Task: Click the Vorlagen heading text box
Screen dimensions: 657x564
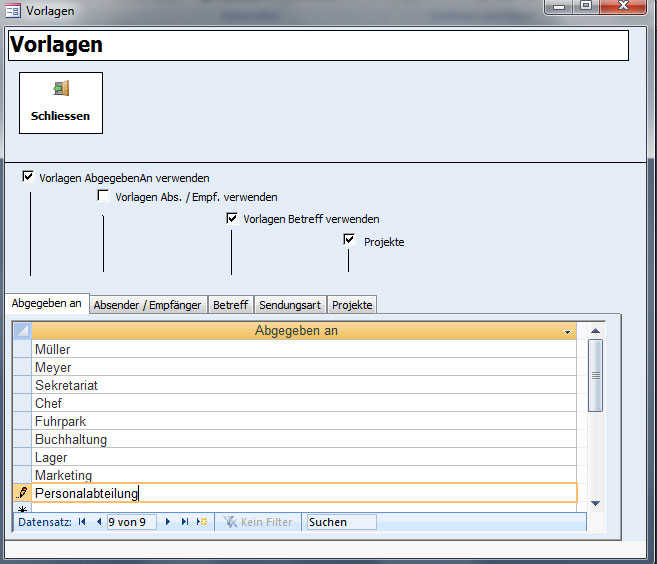Action: pos(318,45)
